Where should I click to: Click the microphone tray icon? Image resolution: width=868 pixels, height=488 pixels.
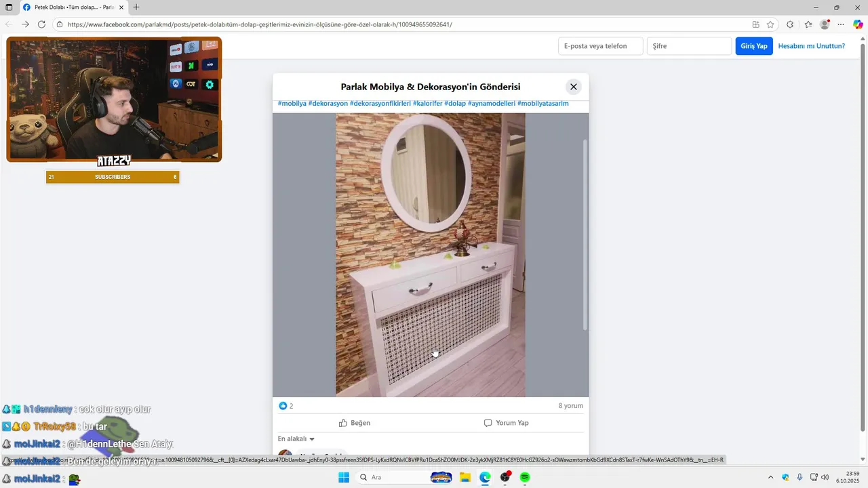[x=800, y=477]
